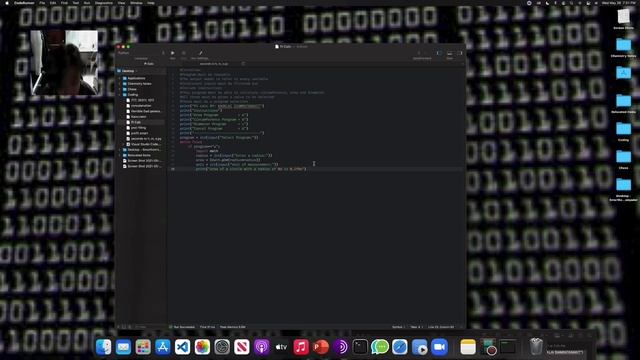This screenshot has height=360, width=640.
Task: Open the seconds to h,m,s.py file
Action: [144, 139]
